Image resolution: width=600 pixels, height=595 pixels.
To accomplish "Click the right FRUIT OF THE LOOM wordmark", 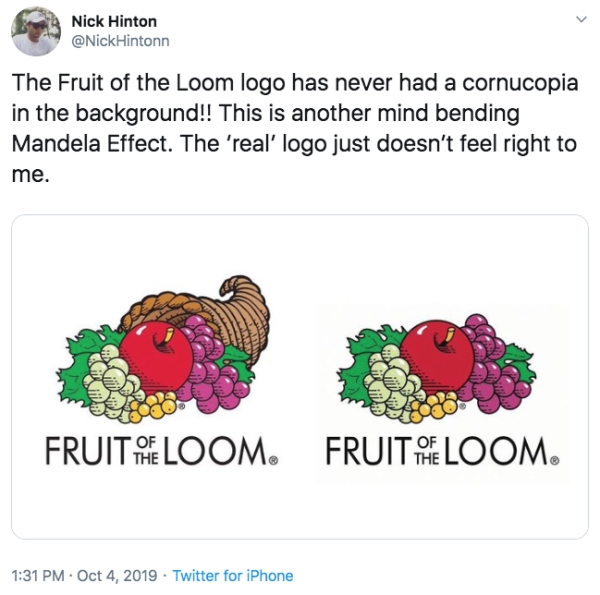I will (x=440, y=453).
